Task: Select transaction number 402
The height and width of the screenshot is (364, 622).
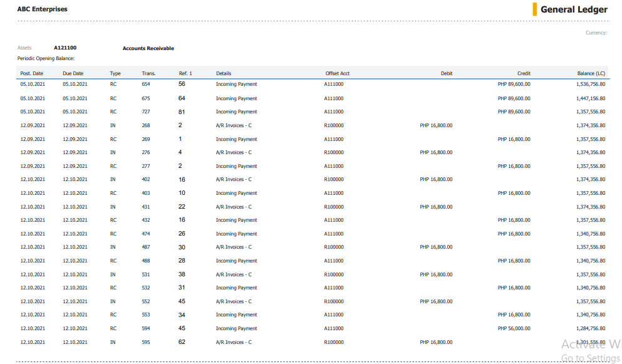Action: coord(146,179)
